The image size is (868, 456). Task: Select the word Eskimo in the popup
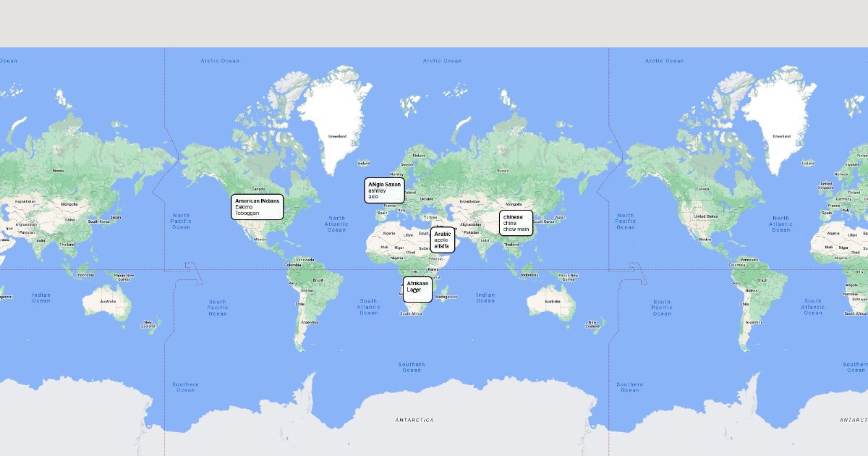pos(244,207)
